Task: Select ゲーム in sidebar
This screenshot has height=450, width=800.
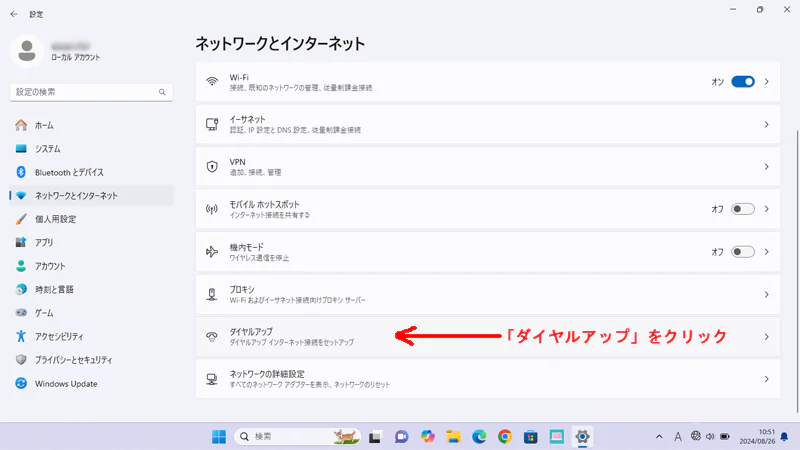Action: tap(92, 313)
